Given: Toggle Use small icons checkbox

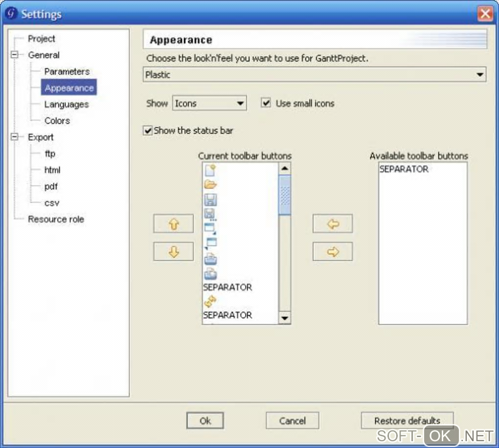Looking at the screenshot, I should 266,103.
